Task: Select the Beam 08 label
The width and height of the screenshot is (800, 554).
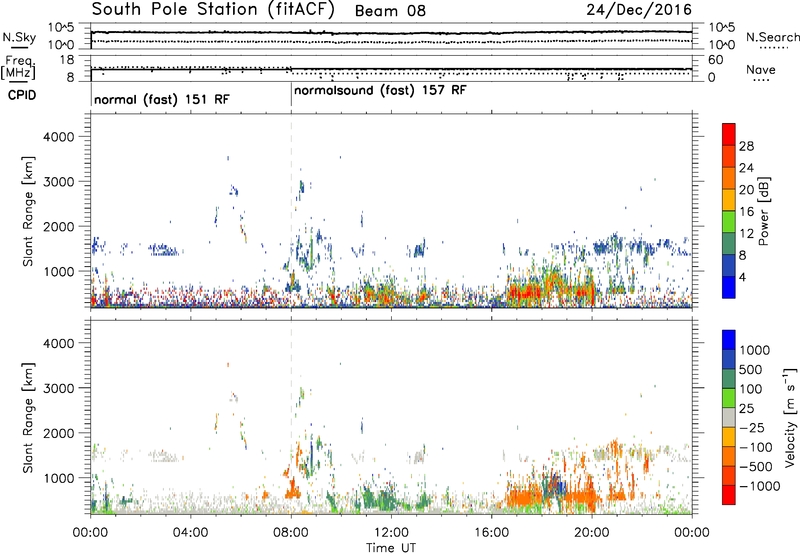Action: click(x=390, y=11)
